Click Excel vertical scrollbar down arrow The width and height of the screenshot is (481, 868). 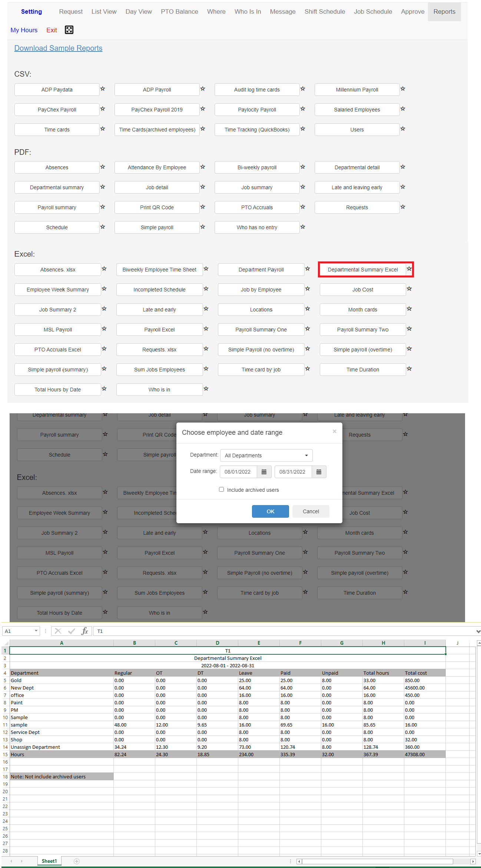[478, 853]
